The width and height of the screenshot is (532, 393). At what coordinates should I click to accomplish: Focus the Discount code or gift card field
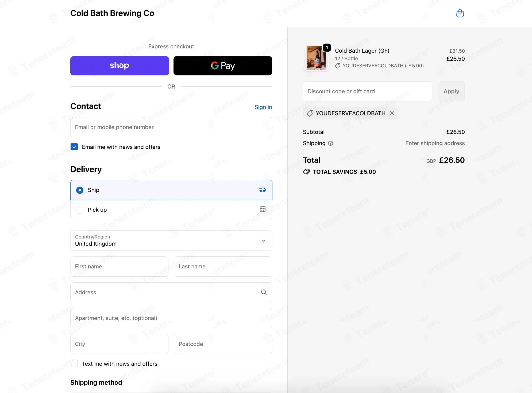tap(367, 91)
